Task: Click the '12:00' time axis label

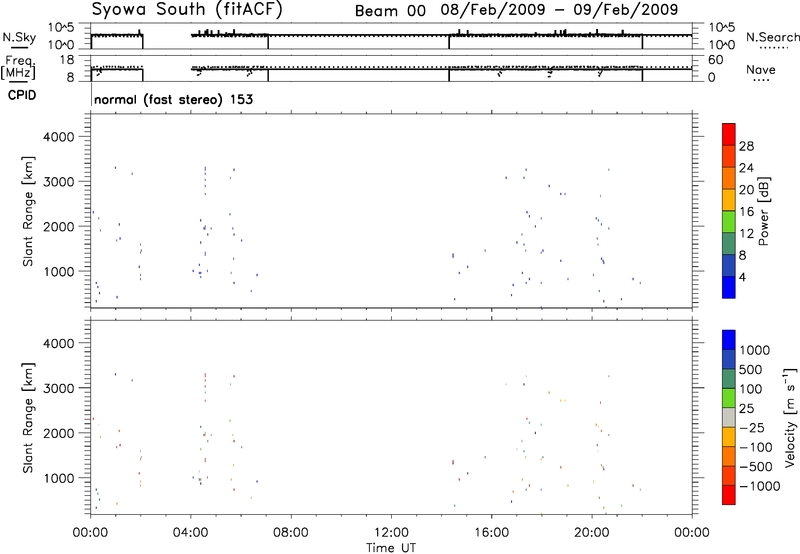Action: pos(391,533)
